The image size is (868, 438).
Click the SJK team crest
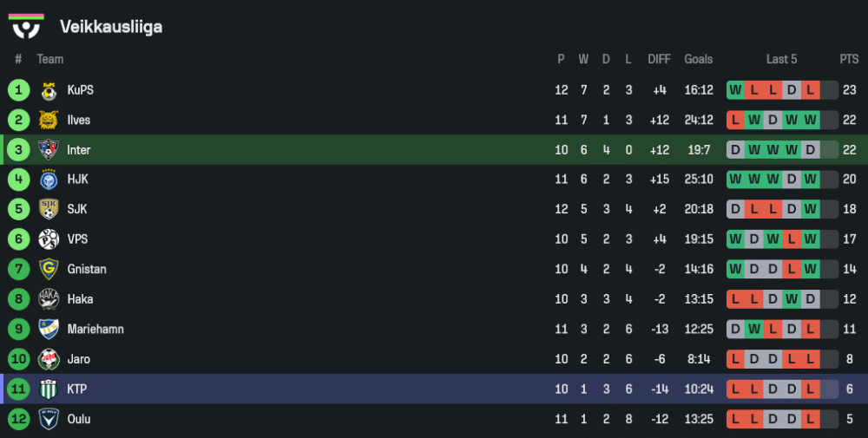49,210
